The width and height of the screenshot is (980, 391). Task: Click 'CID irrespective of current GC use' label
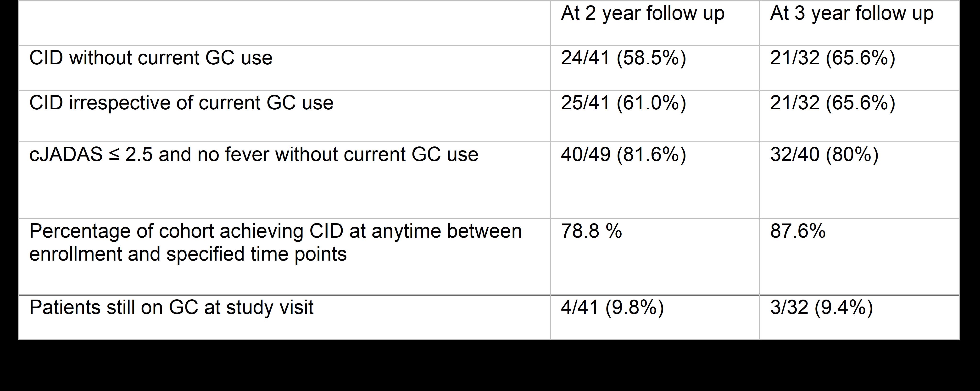(181, 103)
